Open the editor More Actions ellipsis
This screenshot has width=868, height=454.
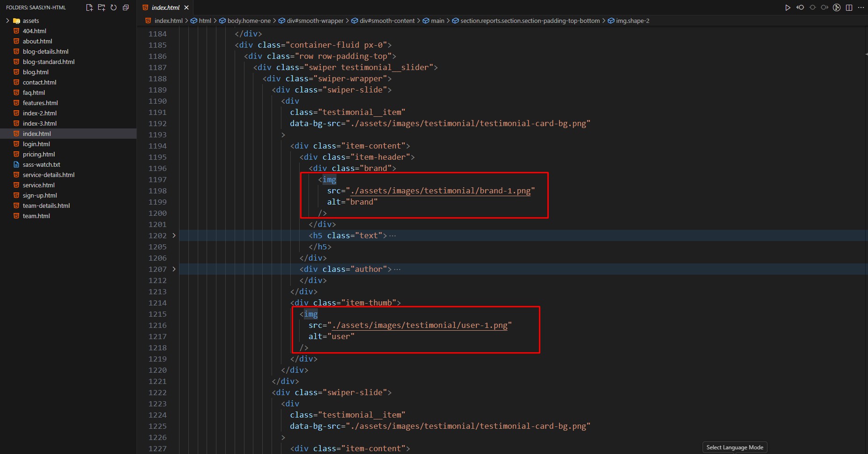pos(861,7)
